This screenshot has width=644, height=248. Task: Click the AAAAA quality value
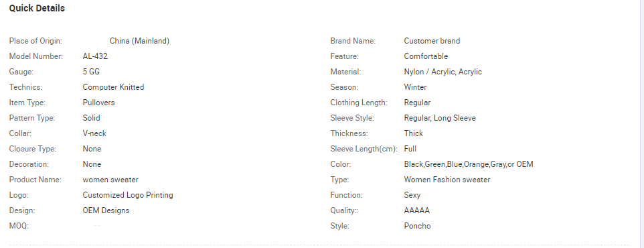[x=417, y=210]
